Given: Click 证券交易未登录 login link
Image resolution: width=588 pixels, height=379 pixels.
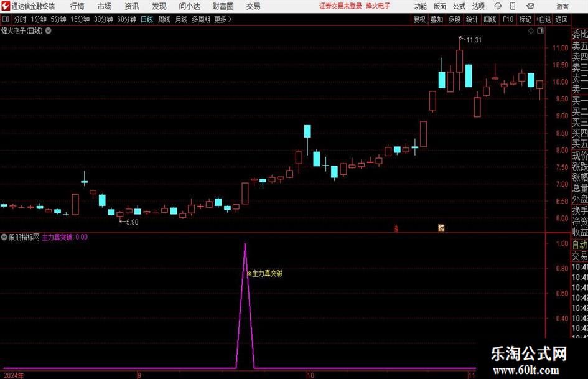Looking at the screenshot, I should coord(340,6).
